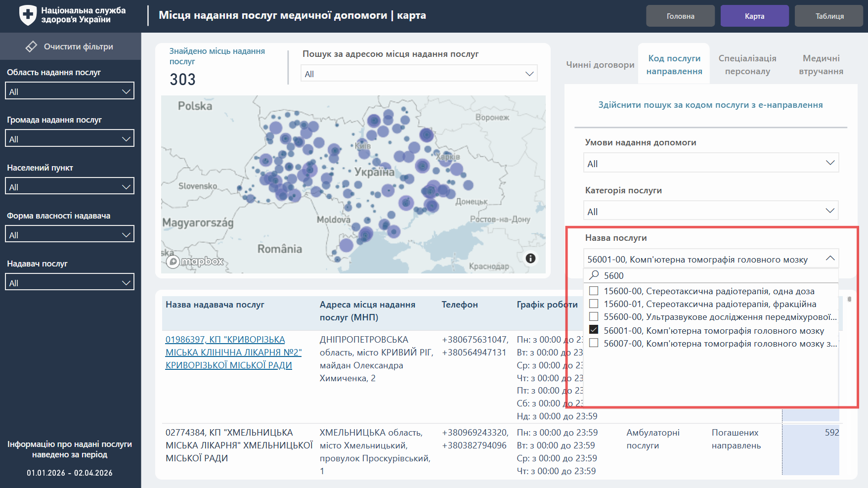The image size is (868, 488).
Task: Check the 15600-01 Стереотаксична радіотерапія, фракційна option
Action: tap(594, 304)
